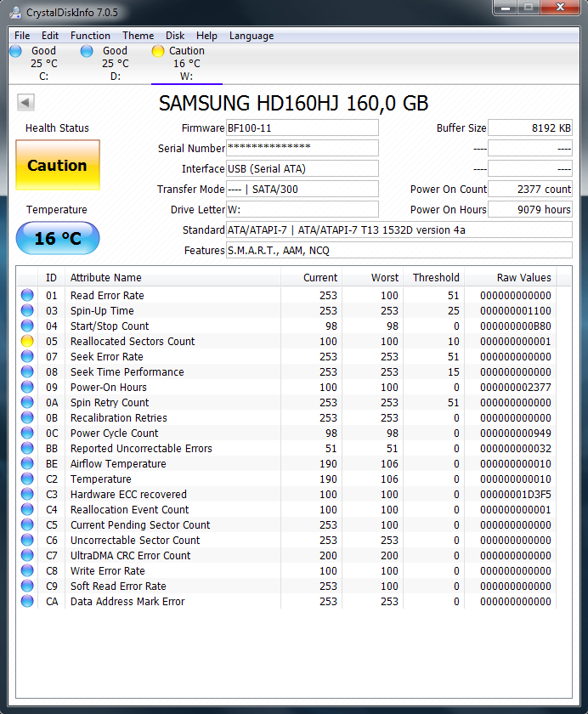The image size is (588, 714).
Task: Click the status icon for Reallocation Event Count
Action: pos(27,509)
